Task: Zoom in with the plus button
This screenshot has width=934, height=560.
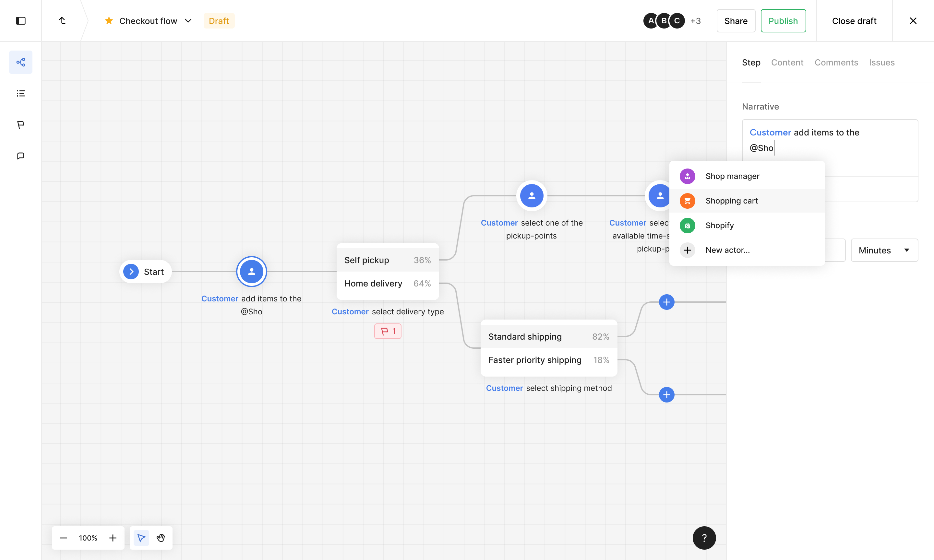Action: click(113, 538)
